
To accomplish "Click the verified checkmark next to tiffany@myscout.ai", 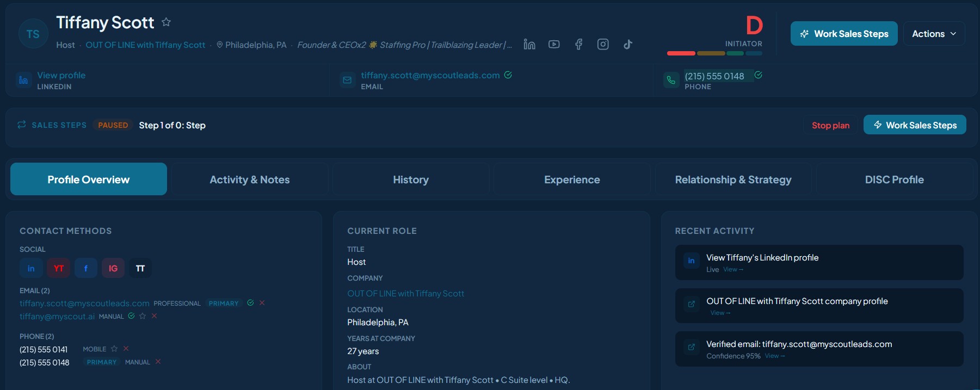I will [x=131, y=316].
